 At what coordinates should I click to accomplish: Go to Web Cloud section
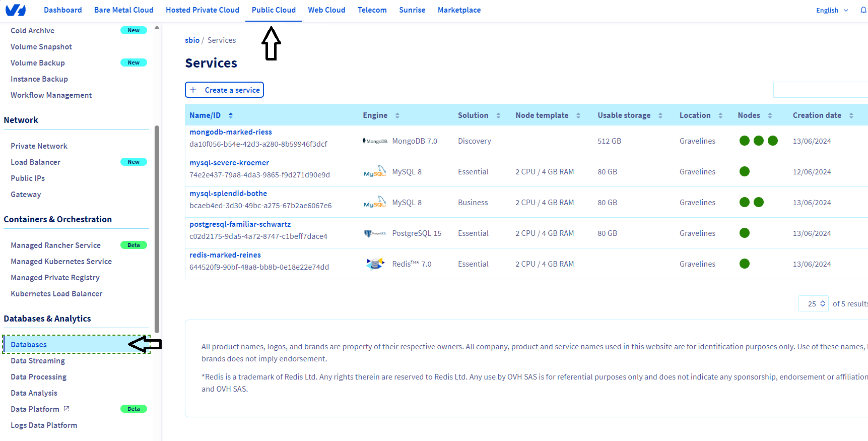click(x=326, y=10)
